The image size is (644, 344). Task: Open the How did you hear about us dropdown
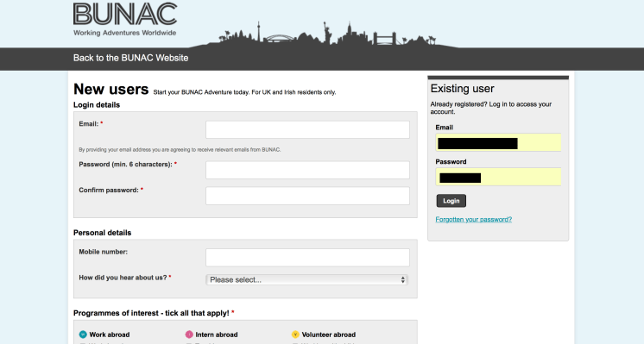click(x=306, y=279)
